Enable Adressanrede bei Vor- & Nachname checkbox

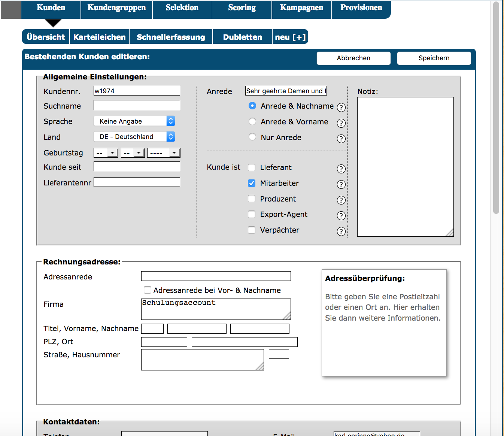(x=148, y=290)
